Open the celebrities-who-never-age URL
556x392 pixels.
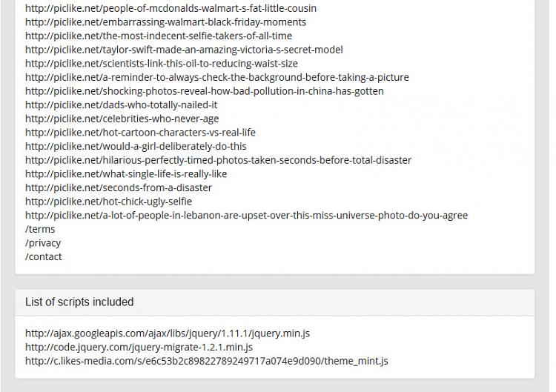(x=122, y=119)
